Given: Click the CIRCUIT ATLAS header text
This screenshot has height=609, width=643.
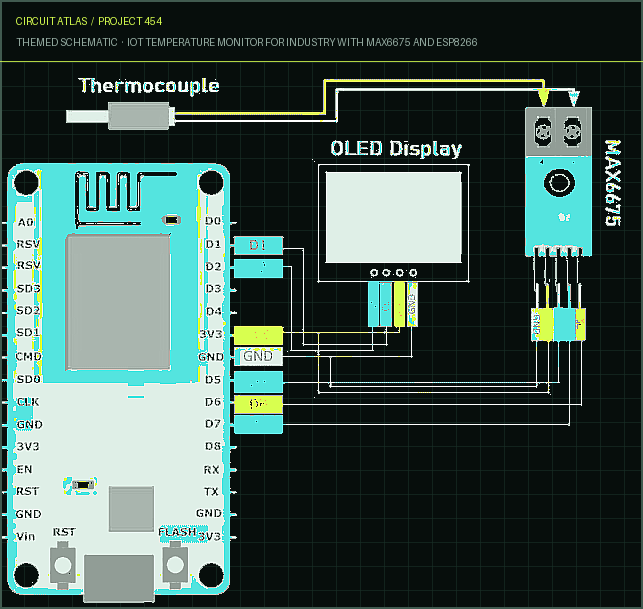Looking at the screenshot, I should pyautogui.click(x=51, y=21).
